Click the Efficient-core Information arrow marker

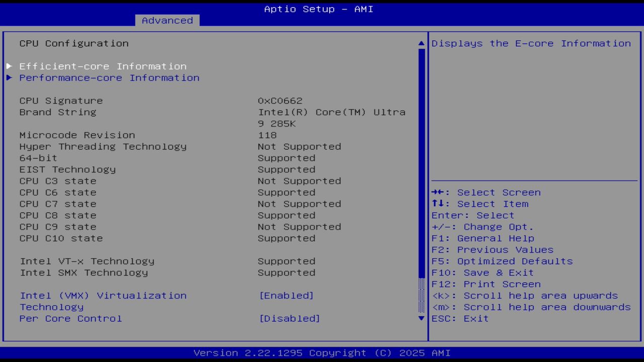(x=9, y=66)
